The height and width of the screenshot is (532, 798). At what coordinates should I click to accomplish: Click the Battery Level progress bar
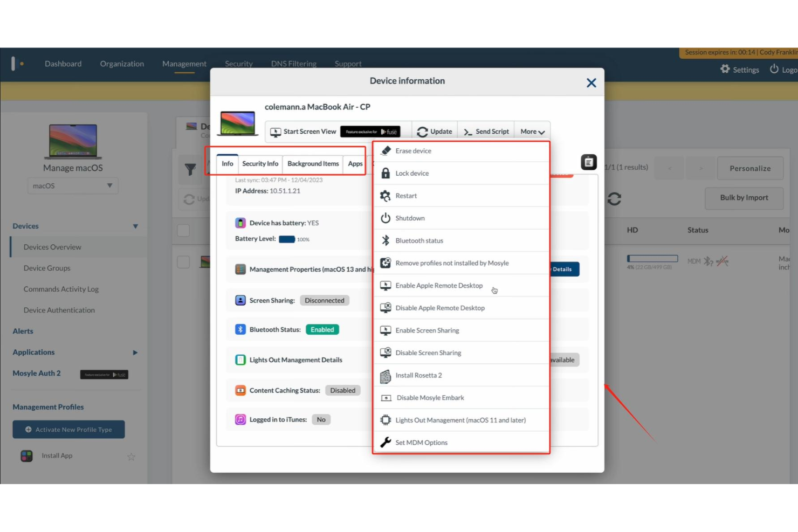click(x=287, y=239)
